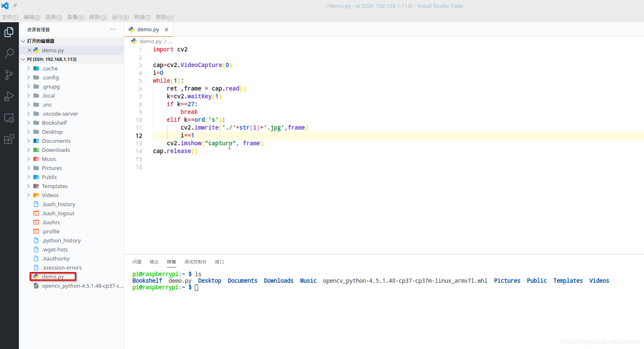The width and height of the screenshot is (644, 349).
Task: Click the pin icon in title bar
Action: [x=15, y=6]
